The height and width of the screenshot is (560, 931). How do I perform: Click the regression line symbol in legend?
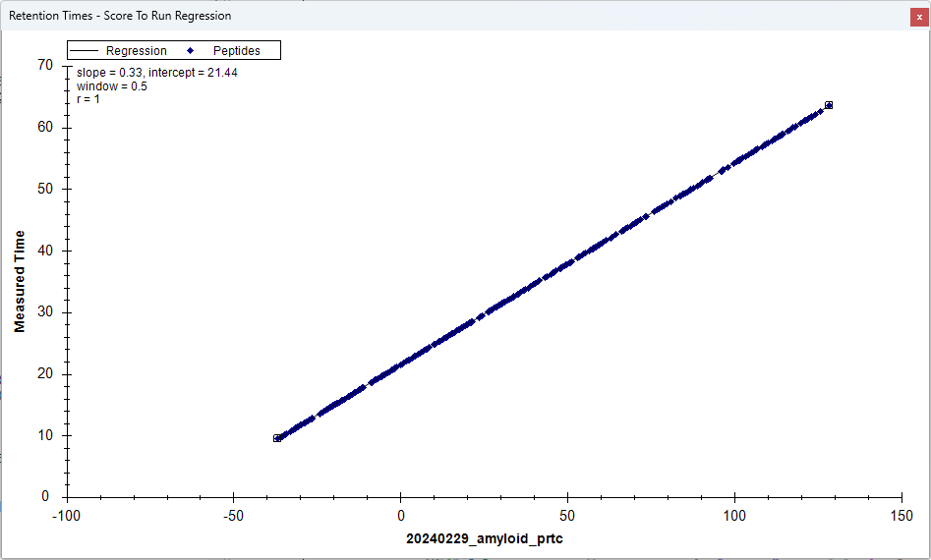pos(86,51)
